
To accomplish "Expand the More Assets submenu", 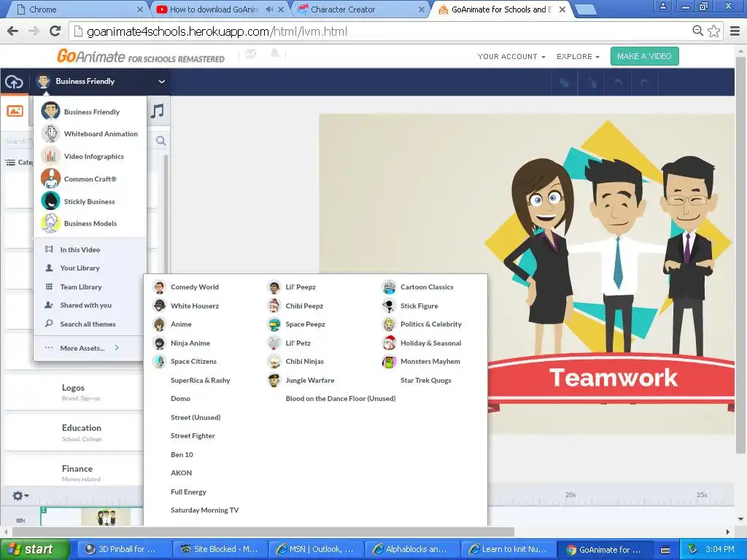I will tap(90, 348).
